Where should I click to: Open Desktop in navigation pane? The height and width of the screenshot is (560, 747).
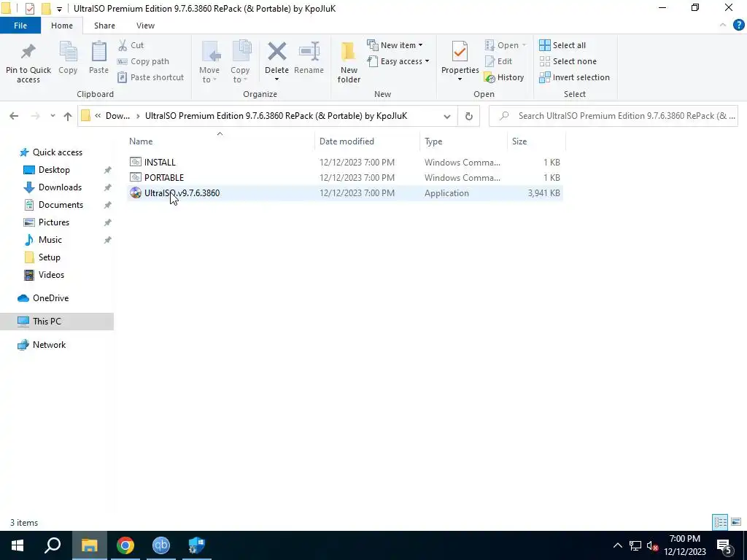(x=54, y=170)
